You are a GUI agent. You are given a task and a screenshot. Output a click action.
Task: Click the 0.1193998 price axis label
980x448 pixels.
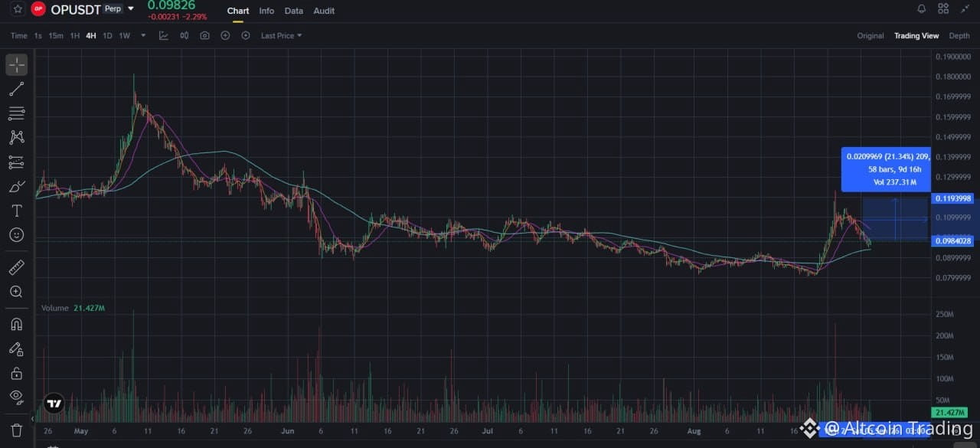[953, 198]
